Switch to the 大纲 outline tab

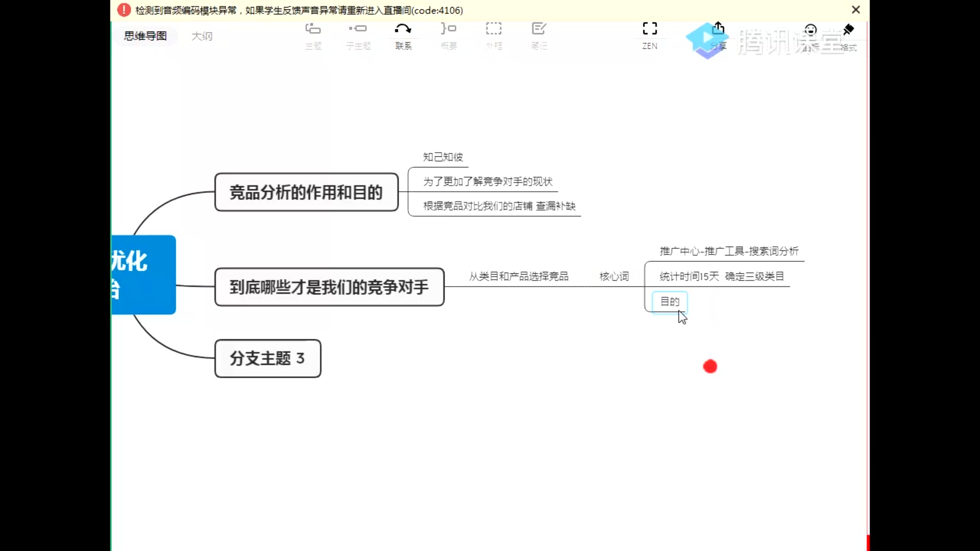pos(202,36)
